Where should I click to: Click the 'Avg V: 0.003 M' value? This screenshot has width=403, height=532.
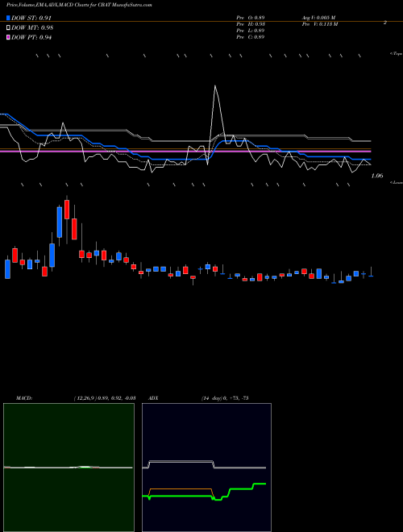318,18
